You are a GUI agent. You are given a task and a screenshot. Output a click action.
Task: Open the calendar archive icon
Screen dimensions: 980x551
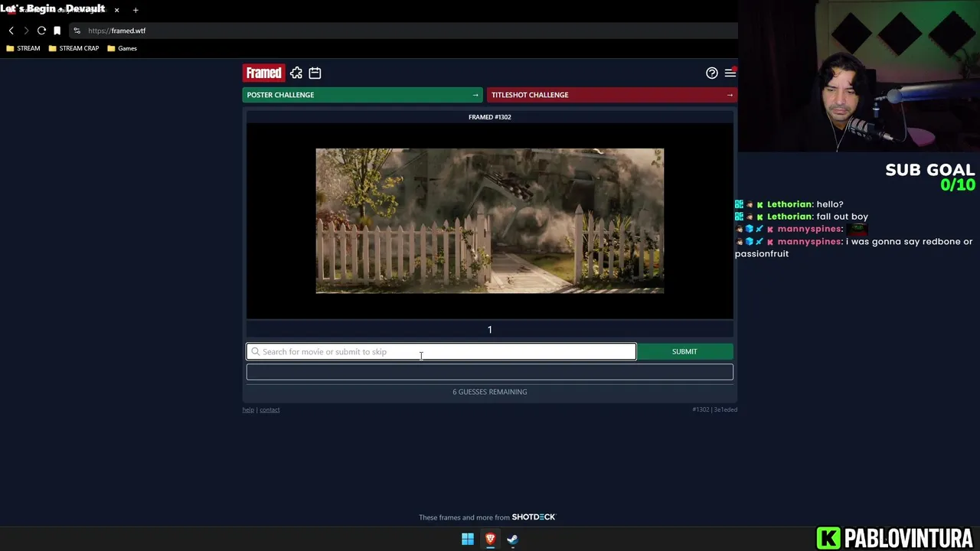point(315,73)
